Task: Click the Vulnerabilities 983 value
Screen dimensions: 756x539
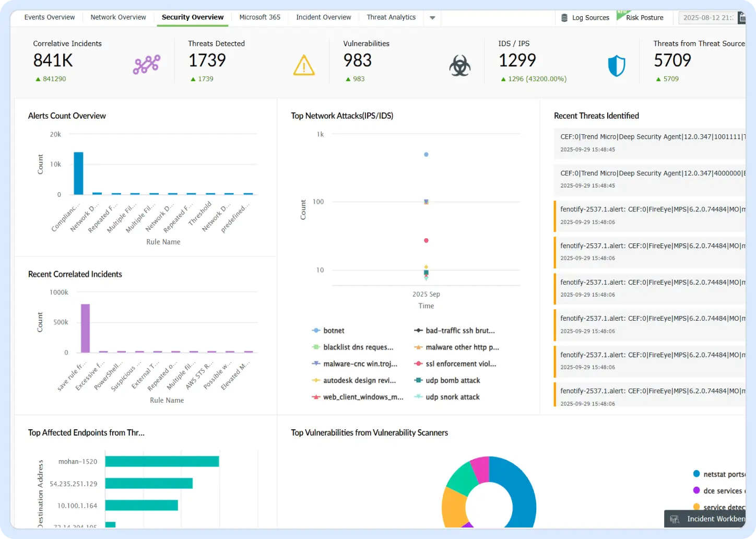Action: click(358, 61)
